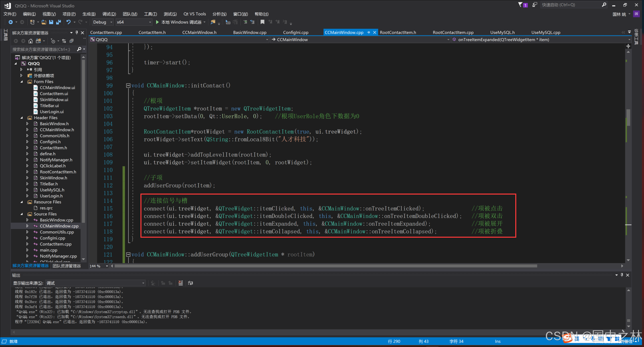Open the 文件(F) menu

[10, 14]
